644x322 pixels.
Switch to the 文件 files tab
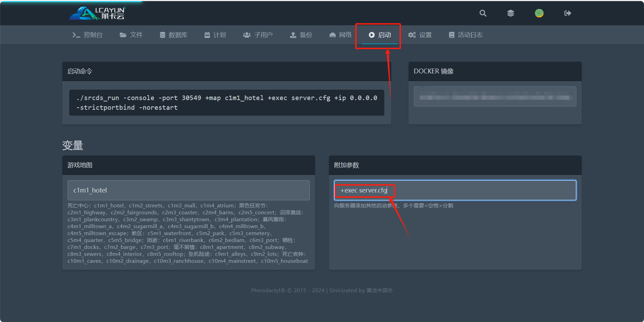131,35
